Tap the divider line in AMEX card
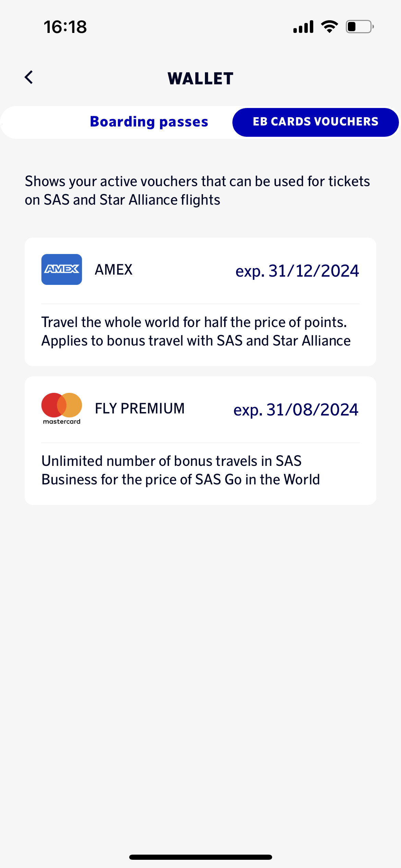Image resolution: width=401 pixels, height=868 pixels. click(x=200, y=304)
